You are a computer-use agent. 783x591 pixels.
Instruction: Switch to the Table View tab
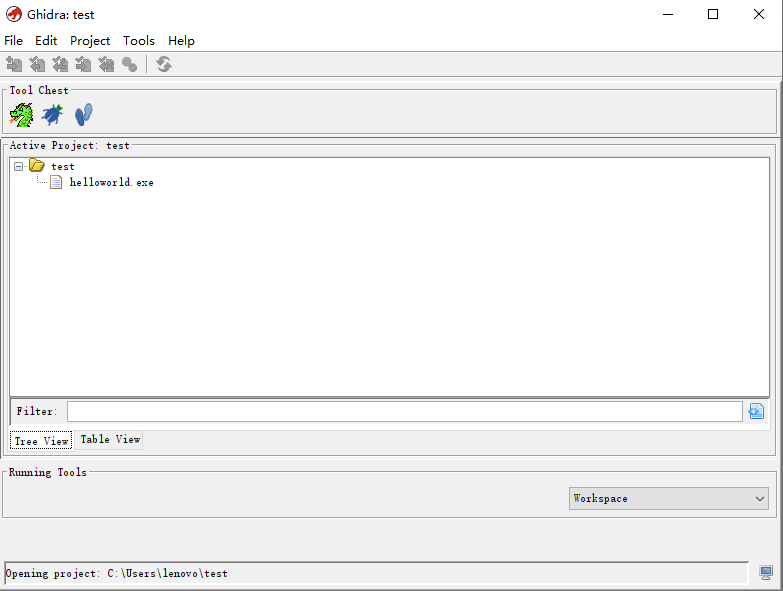110,439
